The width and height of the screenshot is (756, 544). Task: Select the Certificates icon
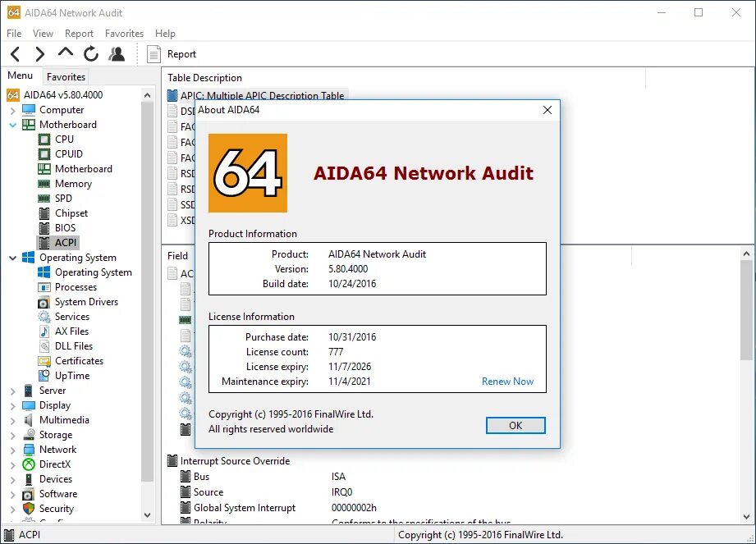(x=44, y=361)
